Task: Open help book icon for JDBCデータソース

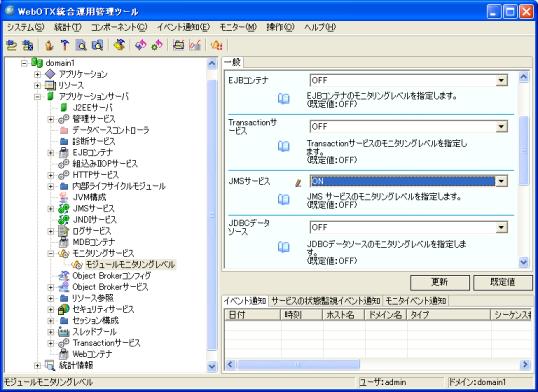Action: pos(283,247)
